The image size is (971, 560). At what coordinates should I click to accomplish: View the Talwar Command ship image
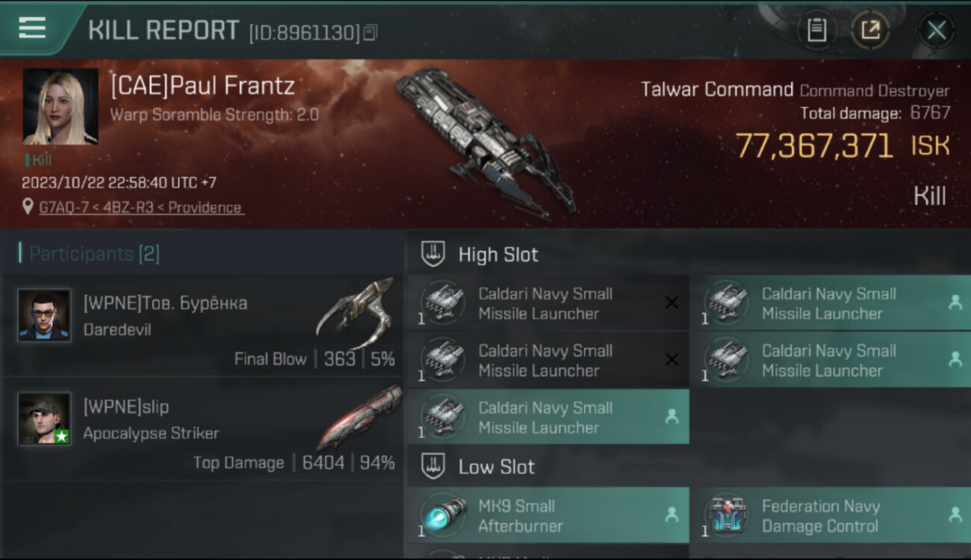click(x=485, y=142)
